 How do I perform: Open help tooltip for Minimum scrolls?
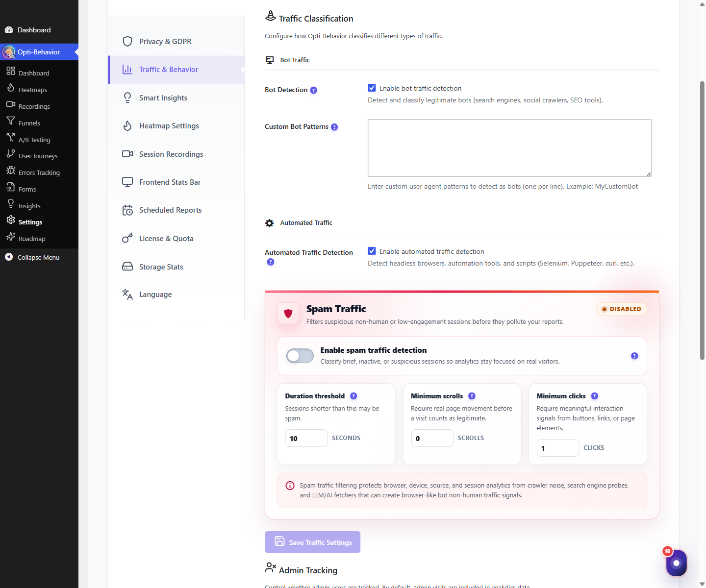(472, 396)
